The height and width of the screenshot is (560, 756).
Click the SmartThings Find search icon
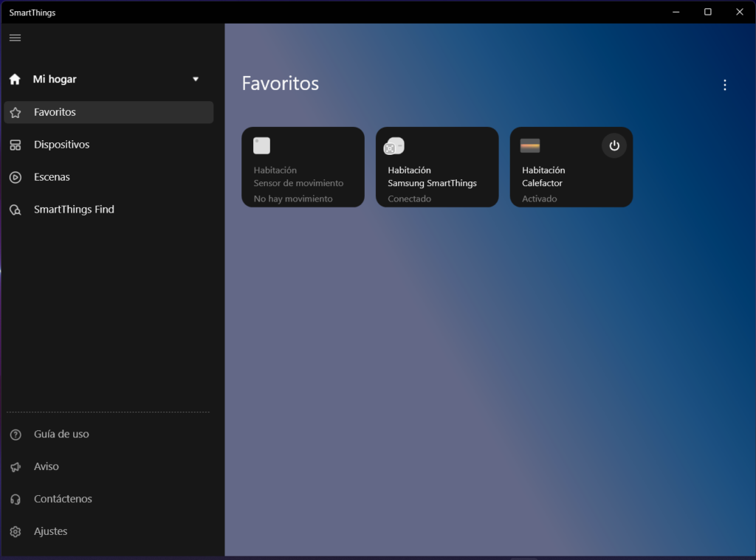point(15,210)
